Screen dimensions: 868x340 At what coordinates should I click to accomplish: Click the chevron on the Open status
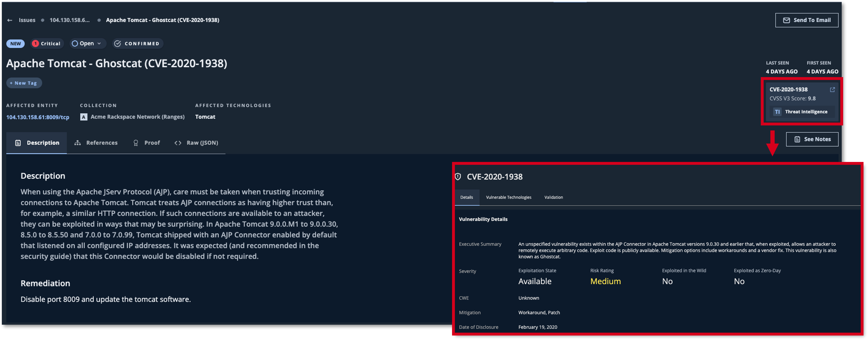point(99,43)
